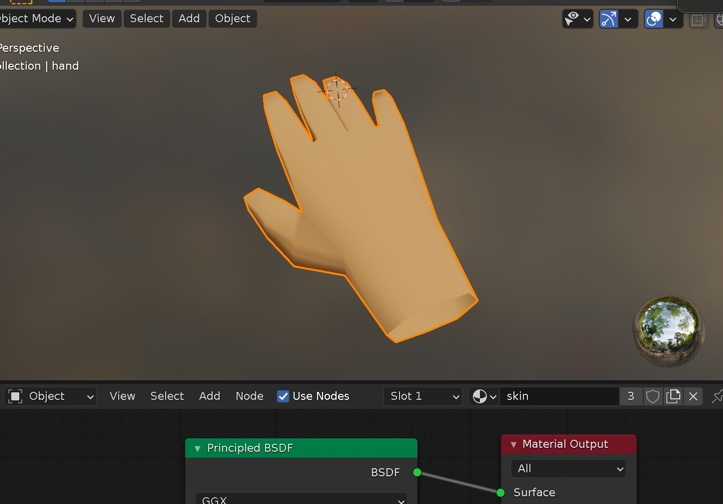Collapse the Material Output node
This screenshot has width=723, height=504.
[x=514, y=444]
